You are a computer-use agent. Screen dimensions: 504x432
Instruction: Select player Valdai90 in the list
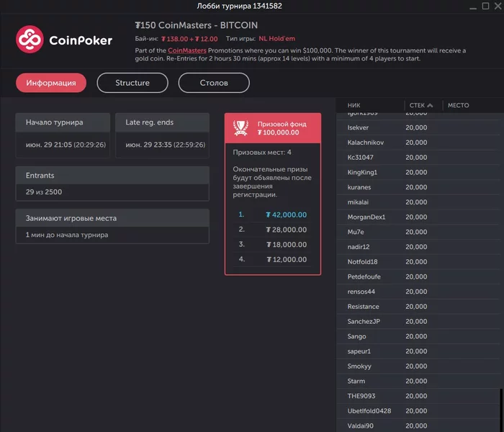point(418,426)
